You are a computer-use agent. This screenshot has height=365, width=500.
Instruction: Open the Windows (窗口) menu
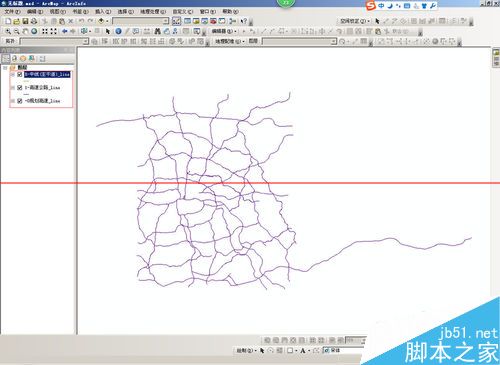pos(208,11)
